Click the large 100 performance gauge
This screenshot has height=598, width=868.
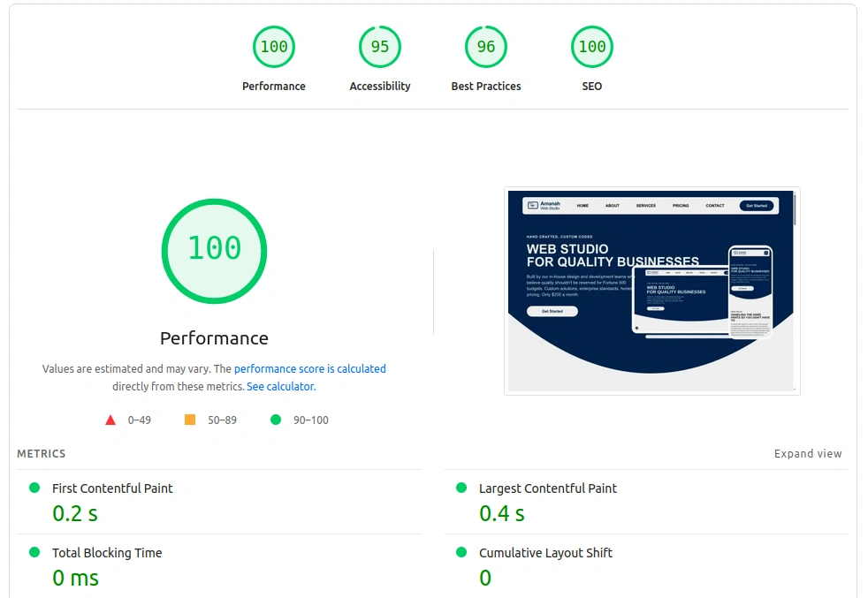click(214, 251)
